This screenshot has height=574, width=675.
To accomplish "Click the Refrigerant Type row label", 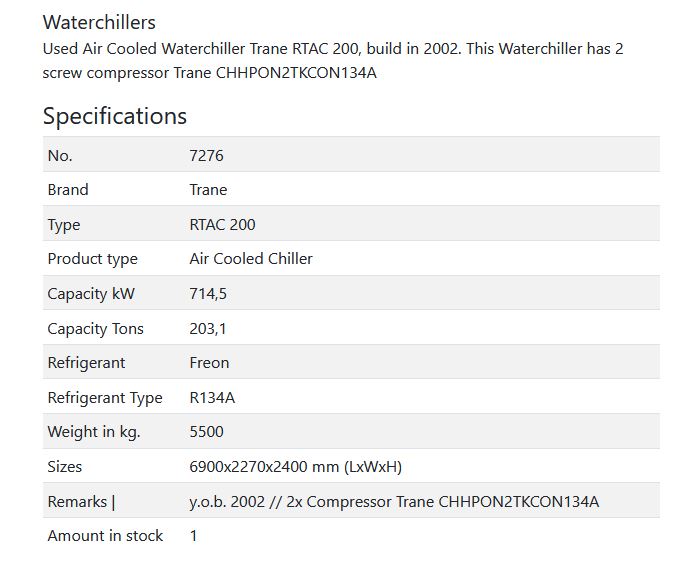I will point(105,398).
